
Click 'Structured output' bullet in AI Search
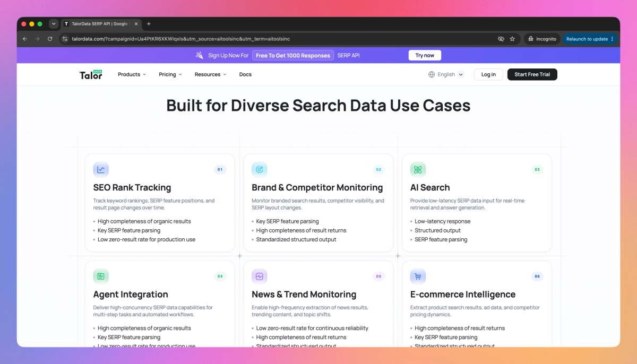coord(437,230)
